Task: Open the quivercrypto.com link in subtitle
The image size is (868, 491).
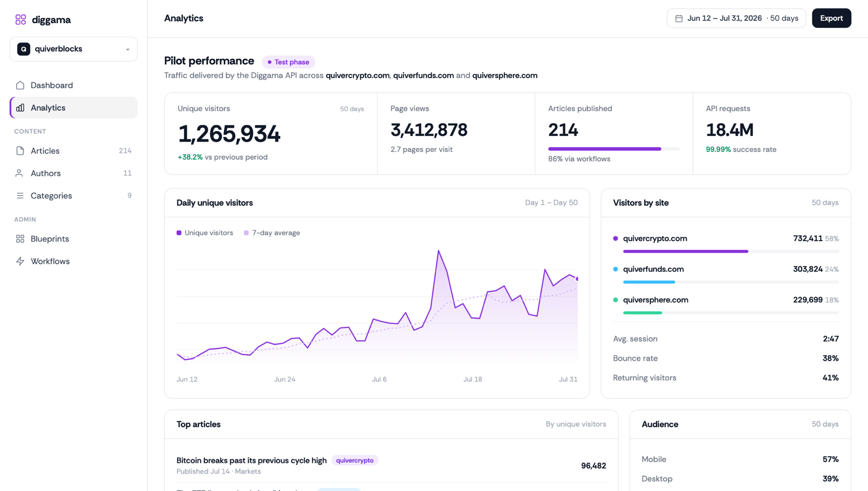Action: (x=357, y=75)
